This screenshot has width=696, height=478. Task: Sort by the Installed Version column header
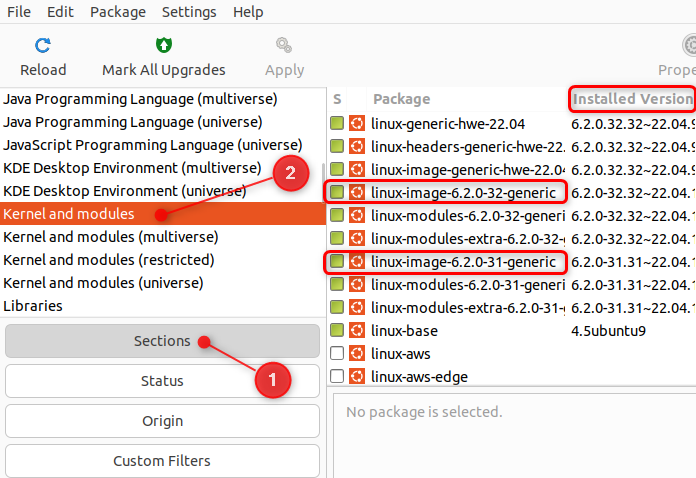click(x=632, y=99)
